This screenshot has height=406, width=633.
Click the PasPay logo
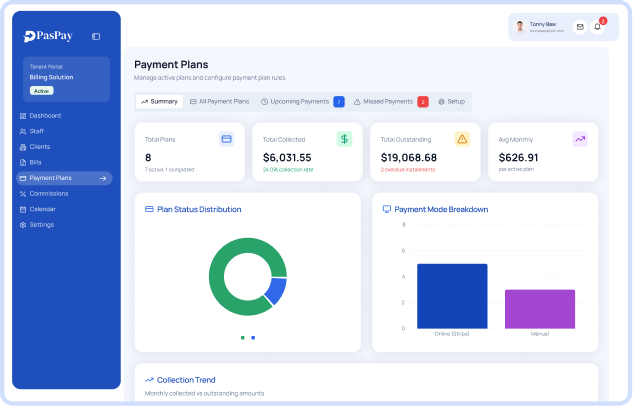pos(48,36)
